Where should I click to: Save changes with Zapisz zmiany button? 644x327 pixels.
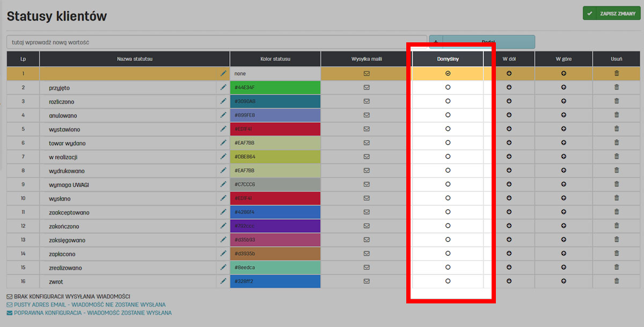(x=611, y=13)
